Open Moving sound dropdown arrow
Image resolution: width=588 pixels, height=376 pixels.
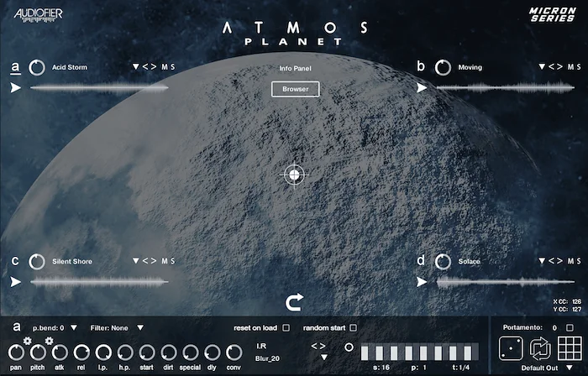pyautogui.click(x=542, y=66)
